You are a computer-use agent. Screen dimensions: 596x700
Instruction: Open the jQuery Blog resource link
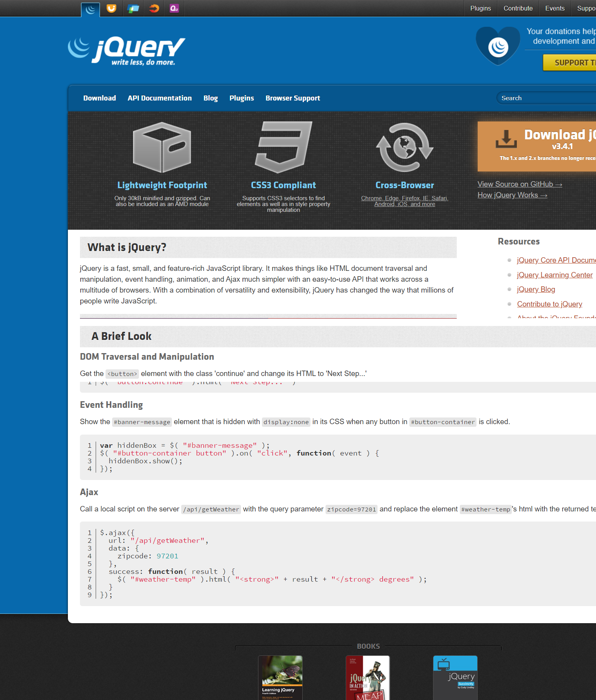536,289
